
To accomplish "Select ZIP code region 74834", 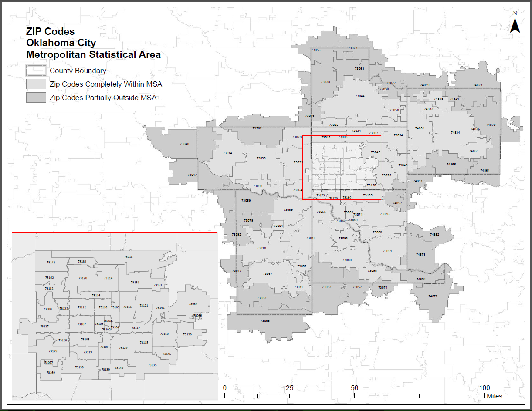I will [x=455, y=132].
